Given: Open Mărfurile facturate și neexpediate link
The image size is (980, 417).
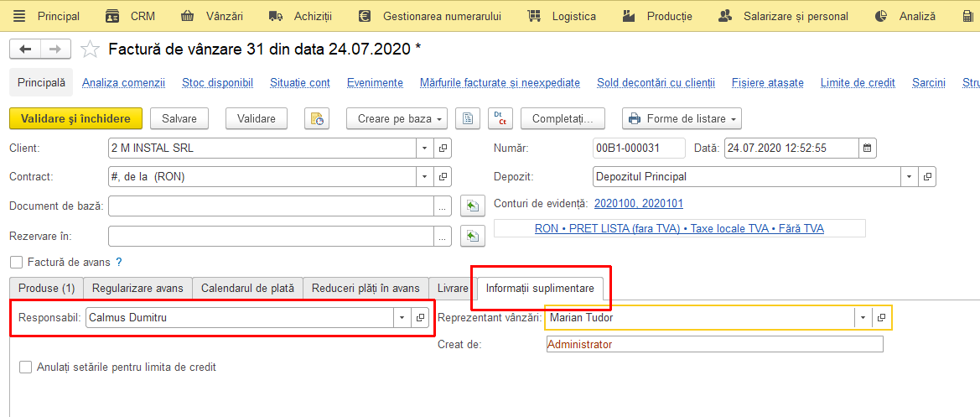Looking at the screenshot, I should [500, 82].
